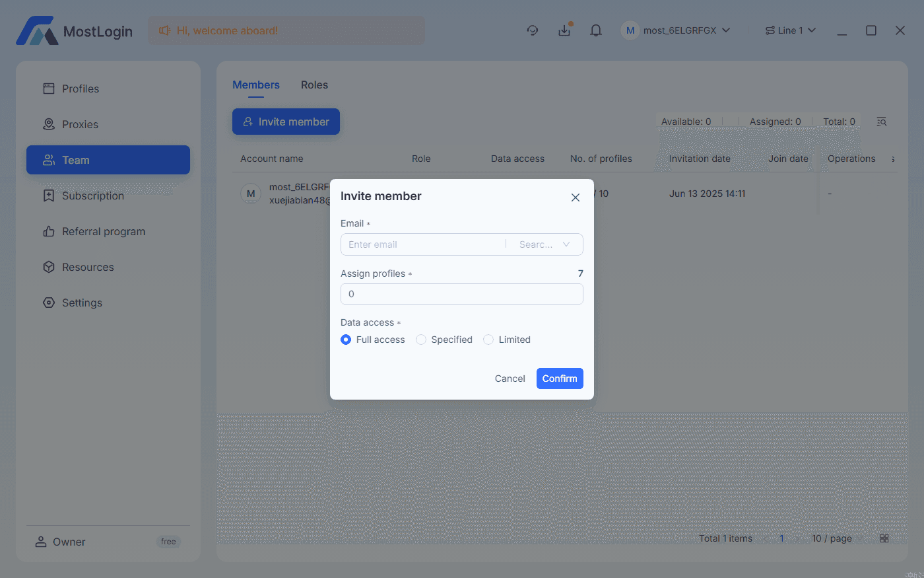The height and width of the screenshot is (578, 924).
Task: Click the Data access column header
Action: pos(517,159)
